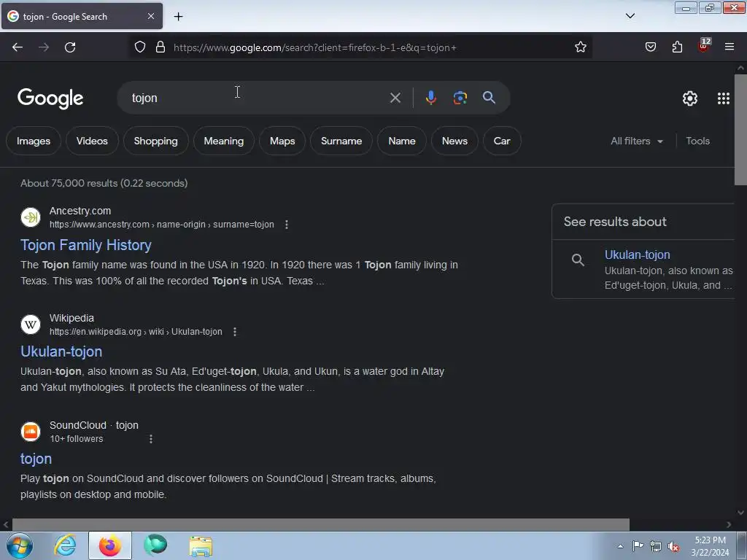The image size is (747, 560).
Task: Click the Firefox taskbar button
Action: (110, 545)
